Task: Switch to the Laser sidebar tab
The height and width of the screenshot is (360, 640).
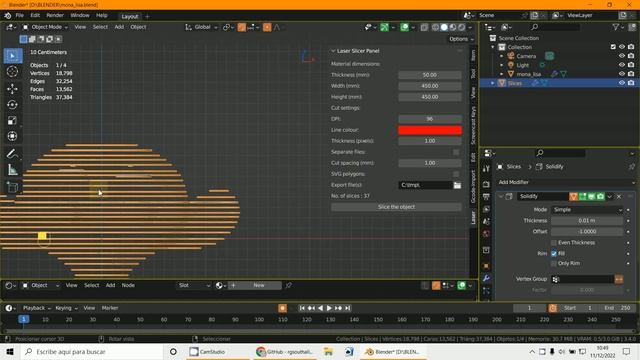Action: pyautogui.click(x=473, y=217)
